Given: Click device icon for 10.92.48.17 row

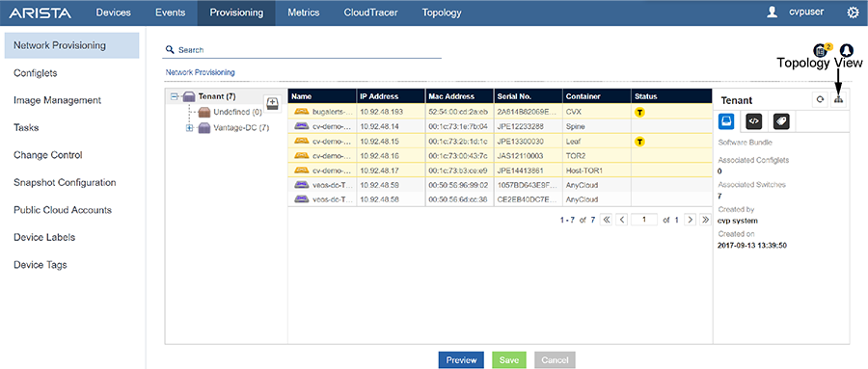Looking at the screenshot, I should point(302,170).
